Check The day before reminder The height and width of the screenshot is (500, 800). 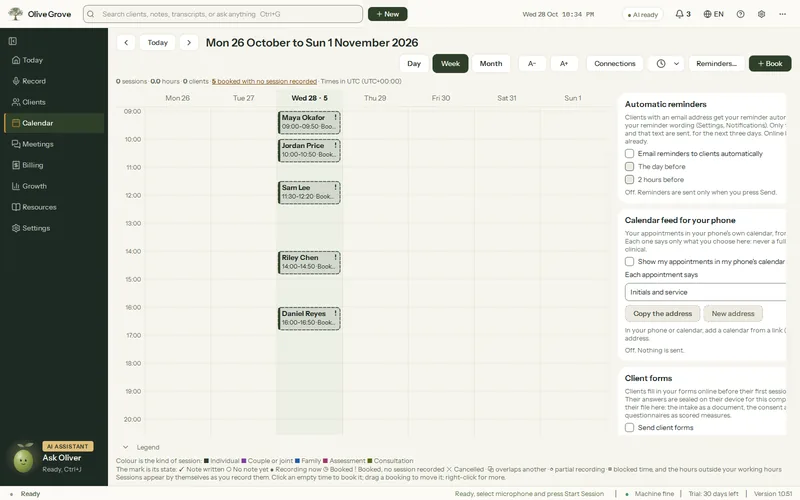[630, 166]
